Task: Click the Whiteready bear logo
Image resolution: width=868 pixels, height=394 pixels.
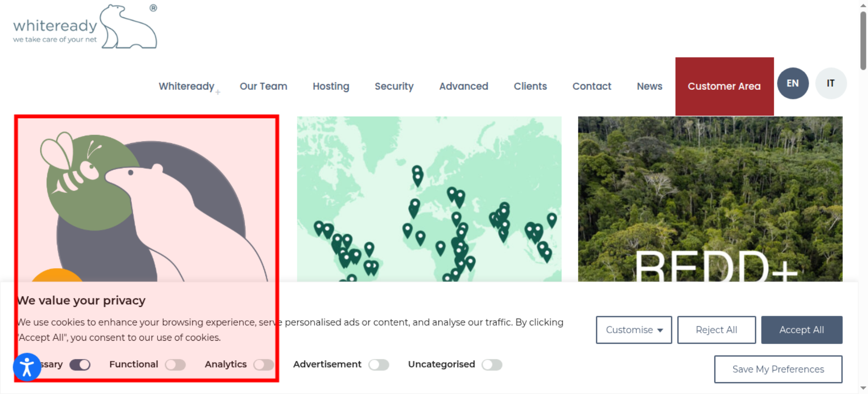Action: click(x=85, y=27)
